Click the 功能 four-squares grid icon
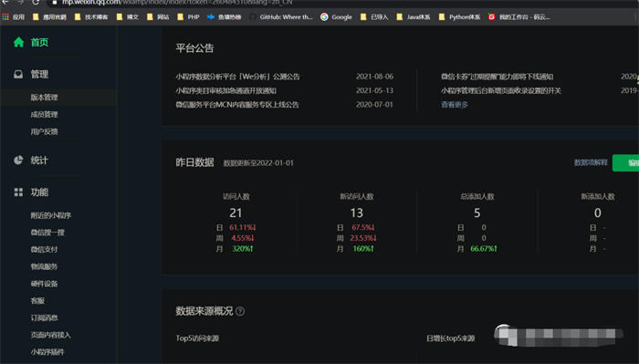The image size is (639, 364). tap(18, 192)
